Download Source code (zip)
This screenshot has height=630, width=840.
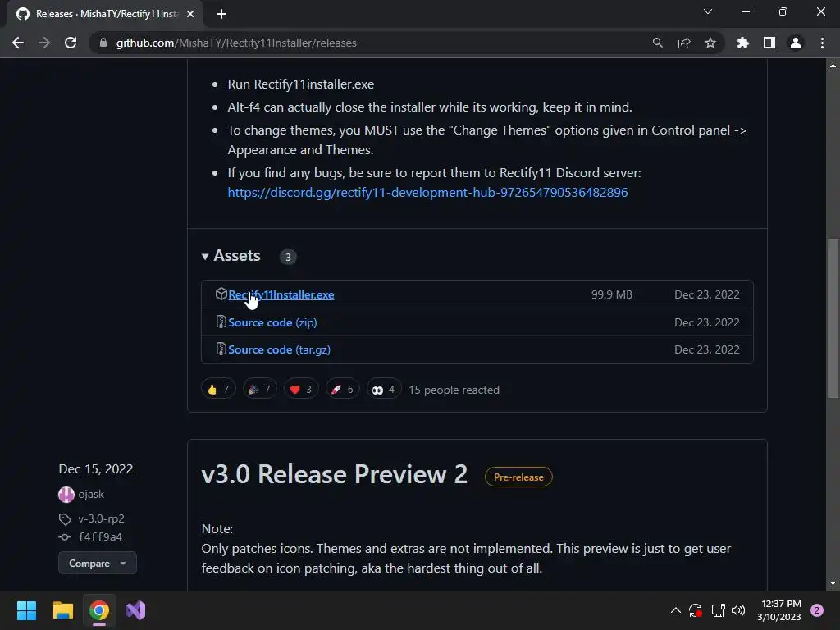pyautogui.click(x=272, y=322)
